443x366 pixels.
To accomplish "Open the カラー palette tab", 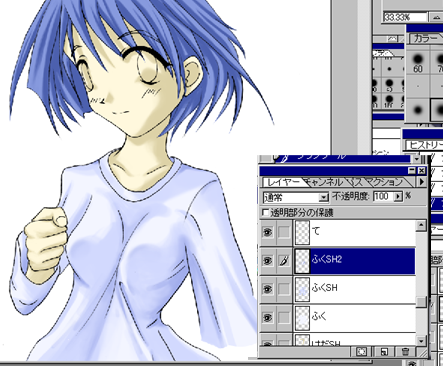I will pos(426,38).
